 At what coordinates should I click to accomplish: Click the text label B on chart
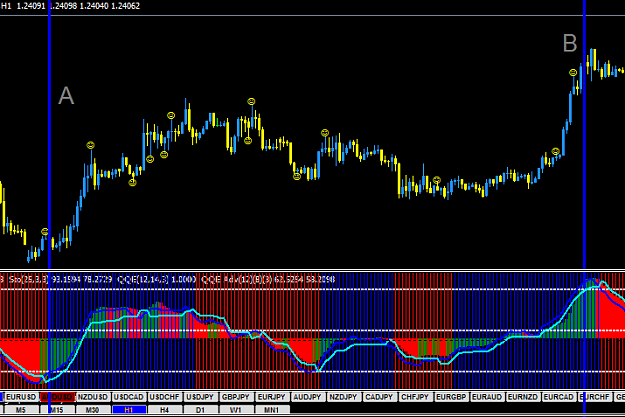point(570,43)
